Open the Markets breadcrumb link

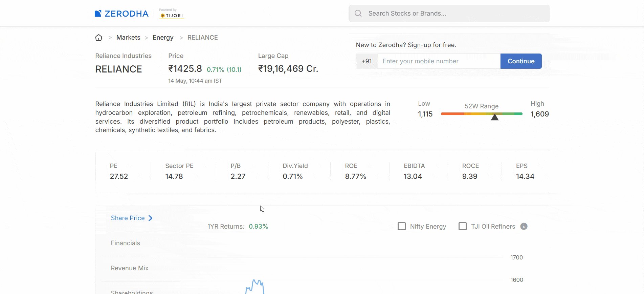tap(128, 38)
